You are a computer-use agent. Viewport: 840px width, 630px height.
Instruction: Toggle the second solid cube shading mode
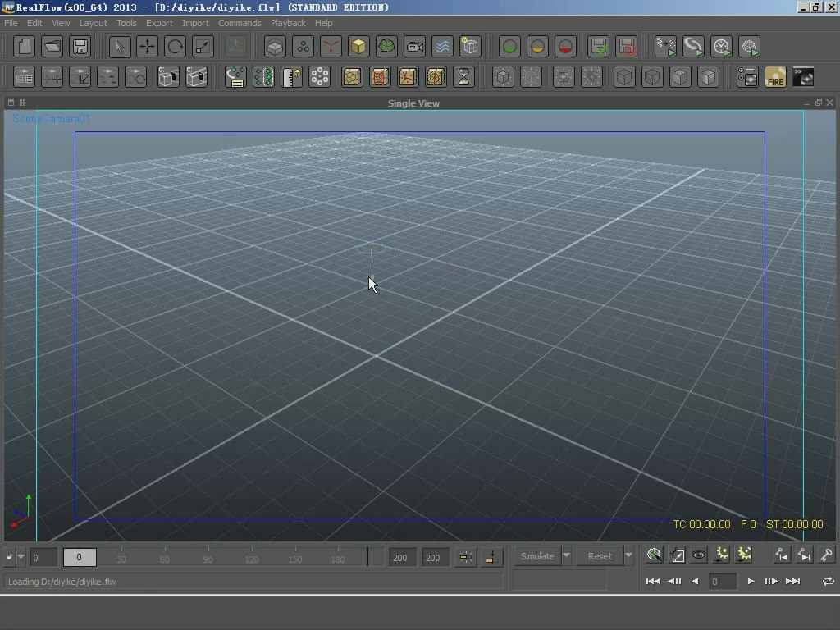click(x=652, y=77)
